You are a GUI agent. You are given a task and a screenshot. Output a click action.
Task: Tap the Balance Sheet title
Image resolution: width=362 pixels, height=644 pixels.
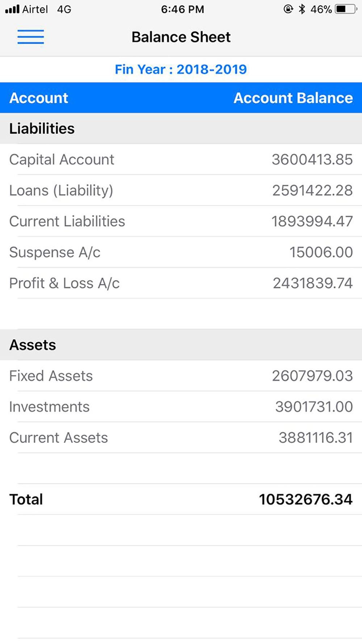181,37
